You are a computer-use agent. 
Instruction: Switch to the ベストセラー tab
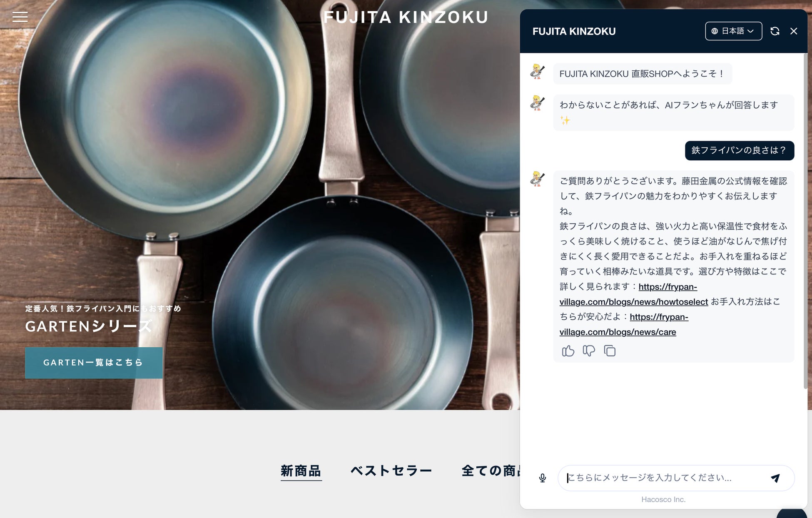(391, 471)
